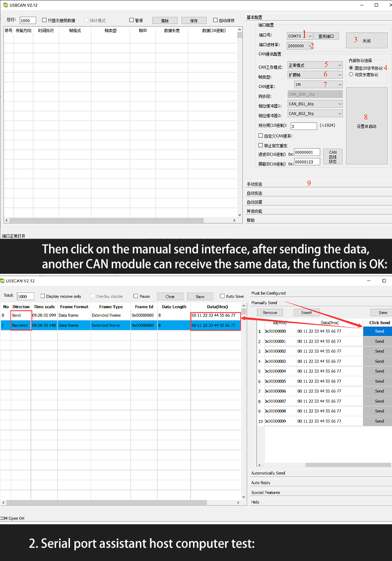Click Send button for row 0x00000001
392x561 pixels.
378,341
